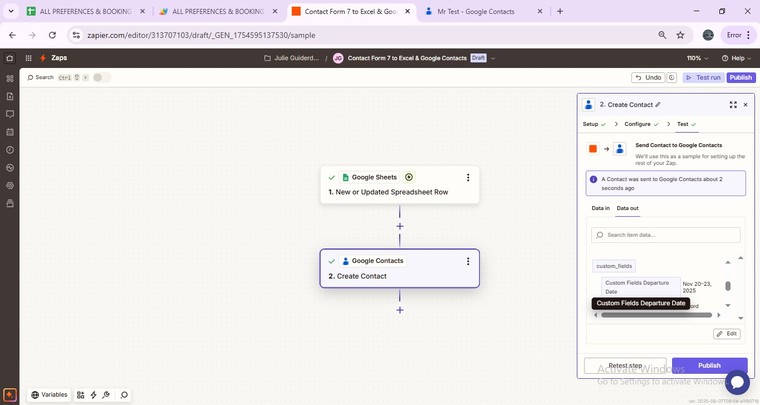Open the activity status icon in sidebar
The height and width of the screenshot is (405, 760).
click(10, 168)
